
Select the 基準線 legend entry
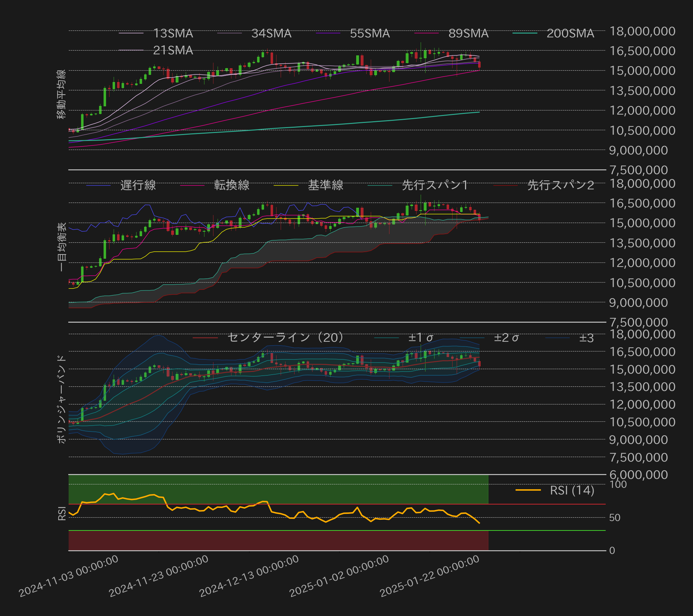pyautogui.click(x=325, y=185)
